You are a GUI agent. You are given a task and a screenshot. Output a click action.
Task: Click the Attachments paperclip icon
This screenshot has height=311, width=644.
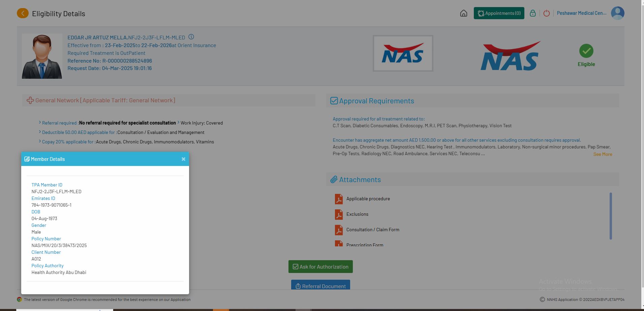[334, 179]
